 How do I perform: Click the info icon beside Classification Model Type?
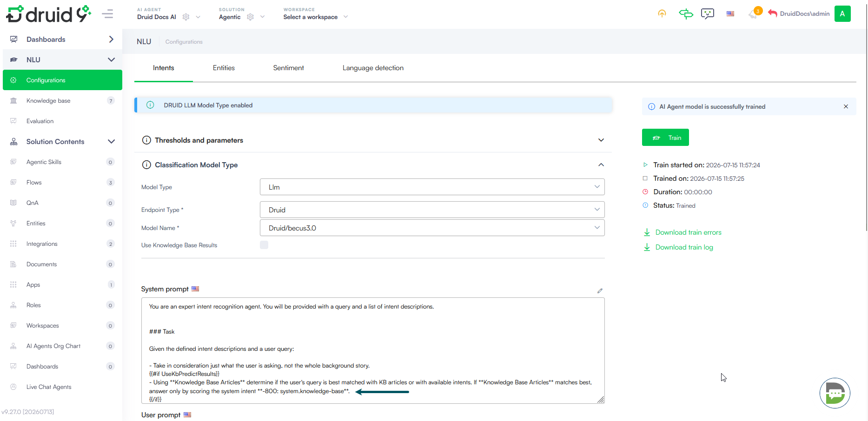(x=146, y=164)
